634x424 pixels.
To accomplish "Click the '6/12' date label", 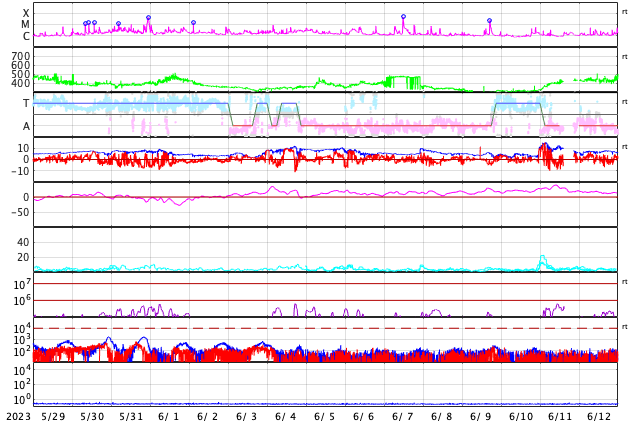I will [599, 416].
